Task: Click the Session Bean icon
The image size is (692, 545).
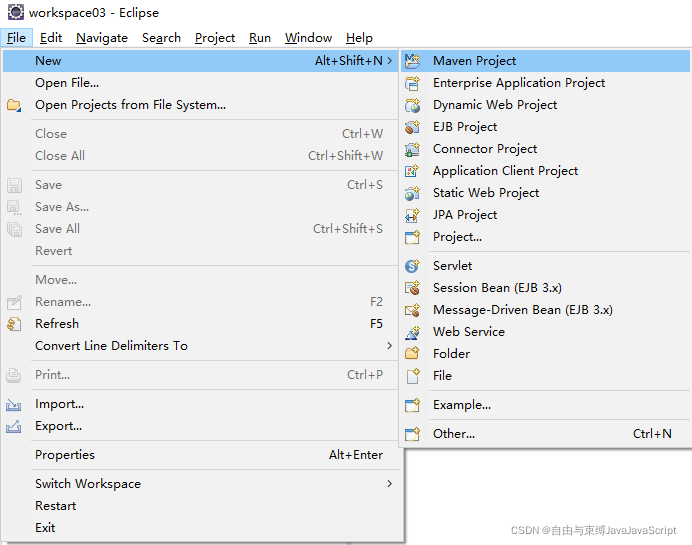Action: coord(412,288)
